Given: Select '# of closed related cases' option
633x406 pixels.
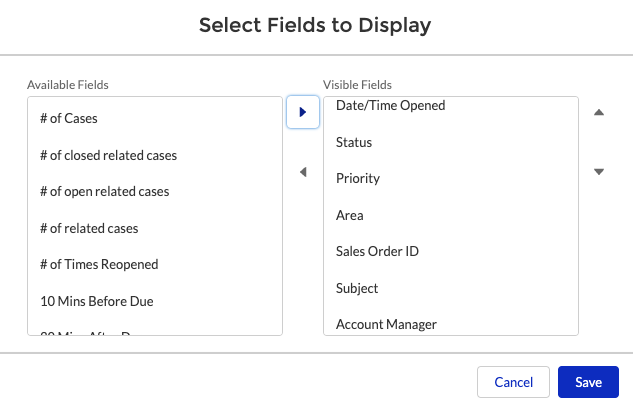Looking at the screenshot, I should [x=155, y=155].
